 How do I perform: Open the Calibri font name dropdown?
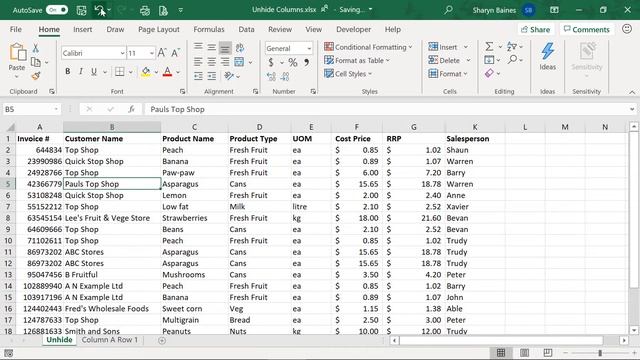122,53
